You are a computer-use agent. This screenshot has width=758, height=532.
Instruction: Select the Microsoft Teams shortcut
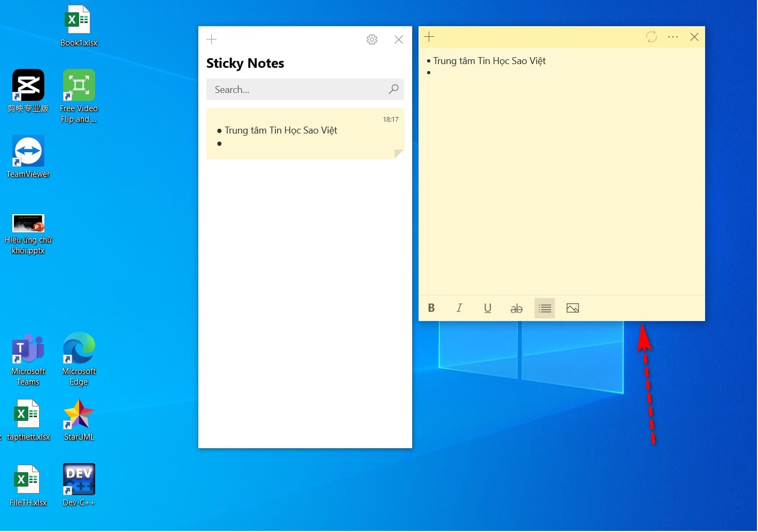[28, 359]
